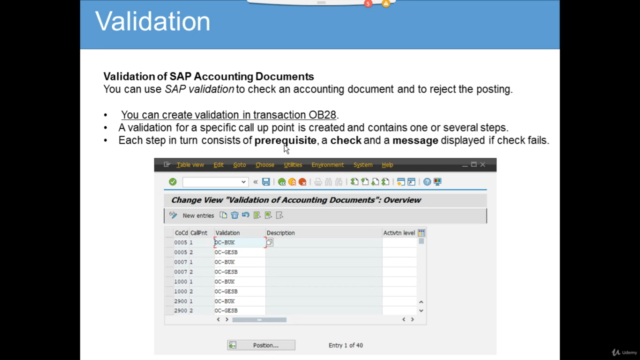This screenshot has height=360, width=640.
Task: Select the row selector for row 0007 2
Action: [169, 272]
